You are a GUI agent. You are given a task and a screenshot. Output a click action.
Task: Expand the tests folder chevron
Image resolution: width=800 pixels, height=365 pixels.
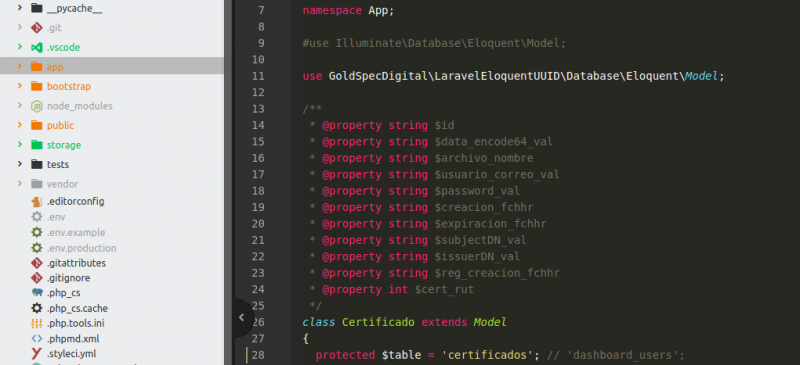(19, 164)
